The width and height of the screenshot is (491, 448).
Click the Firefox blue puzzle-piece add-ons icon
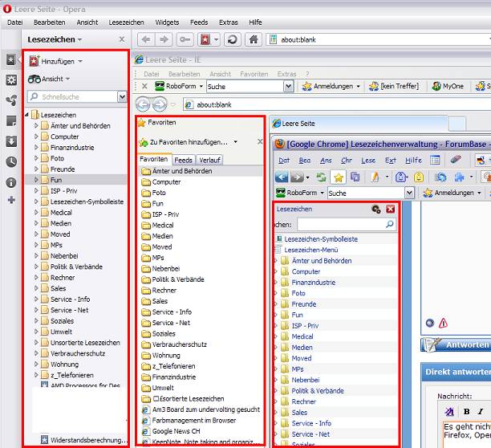pyautogui.click(x=460, y=177)
